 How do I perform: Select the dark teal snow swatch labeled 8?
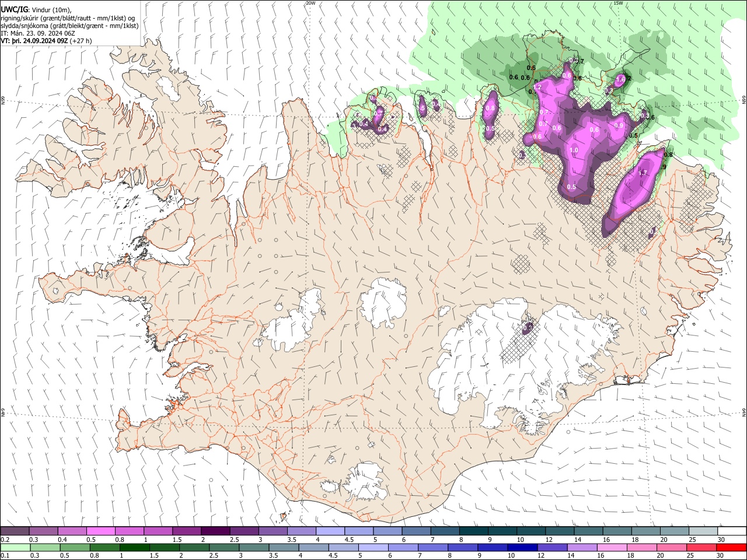(474, 531)
